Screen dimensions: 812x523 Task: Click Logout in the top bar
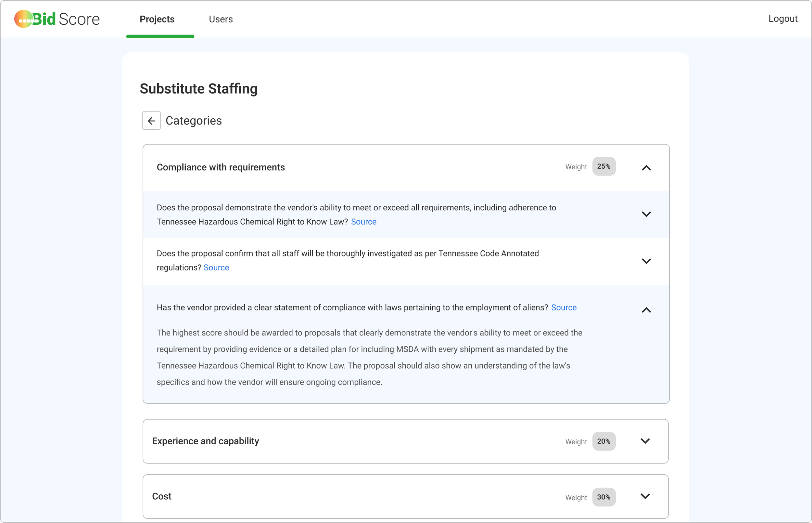point(782,19)
